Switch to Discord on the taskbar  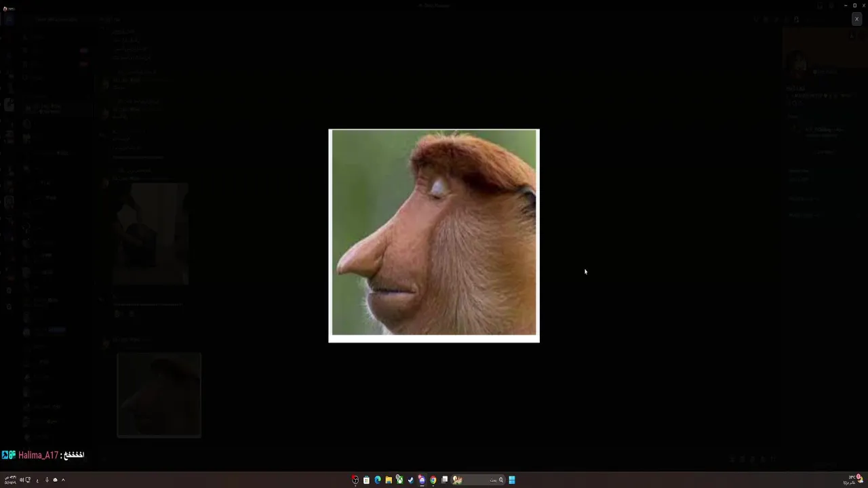(x=422, y=480)
